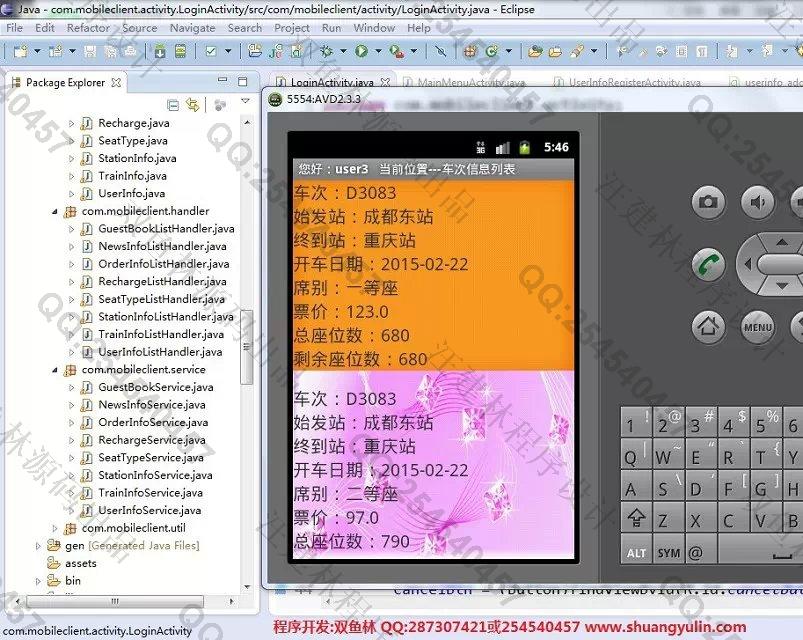Minimize the Package Explorer view

click(222, 80)
